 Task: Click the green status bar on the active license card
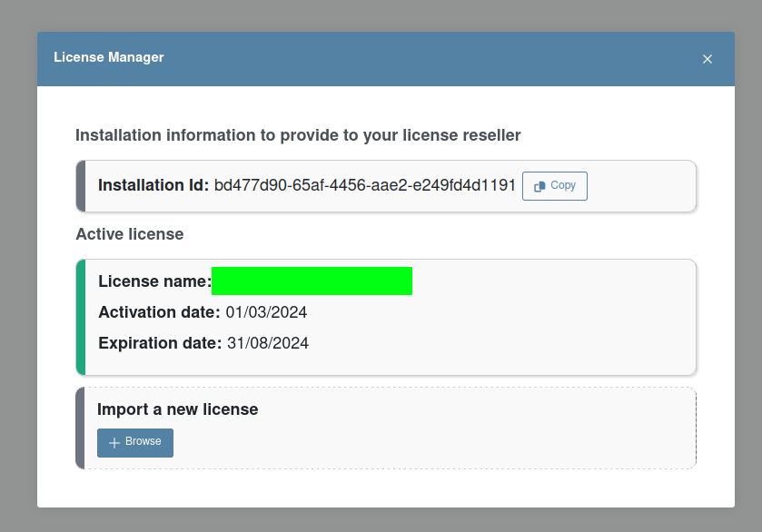pyautogui.click(x=81, y=317)
